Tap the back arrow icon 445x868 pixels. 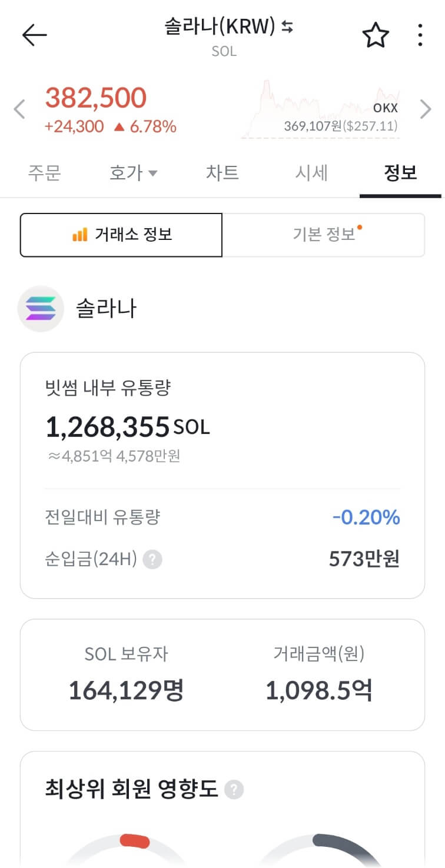point(34,35)
